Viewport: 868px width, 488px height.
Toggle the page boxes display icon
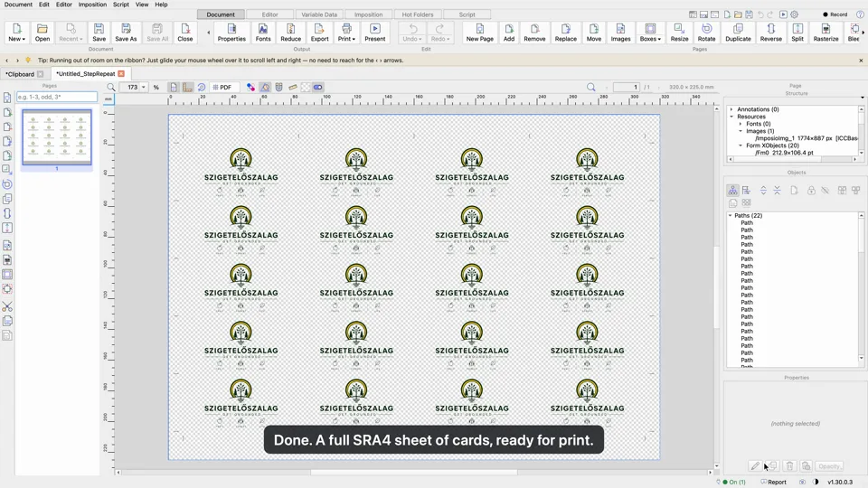(174, 87)
